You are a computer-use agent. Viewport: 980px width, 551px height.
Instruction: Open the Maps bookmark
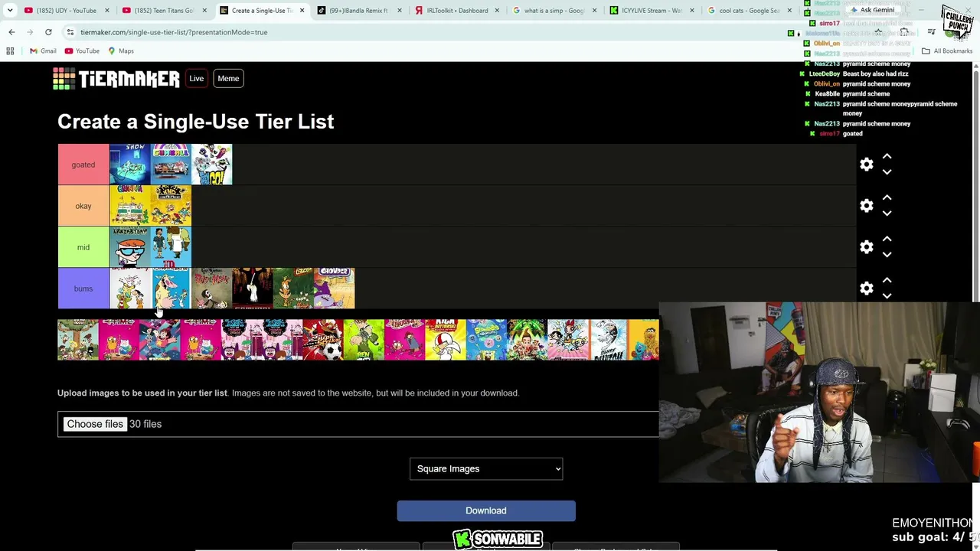pos(121,51)
